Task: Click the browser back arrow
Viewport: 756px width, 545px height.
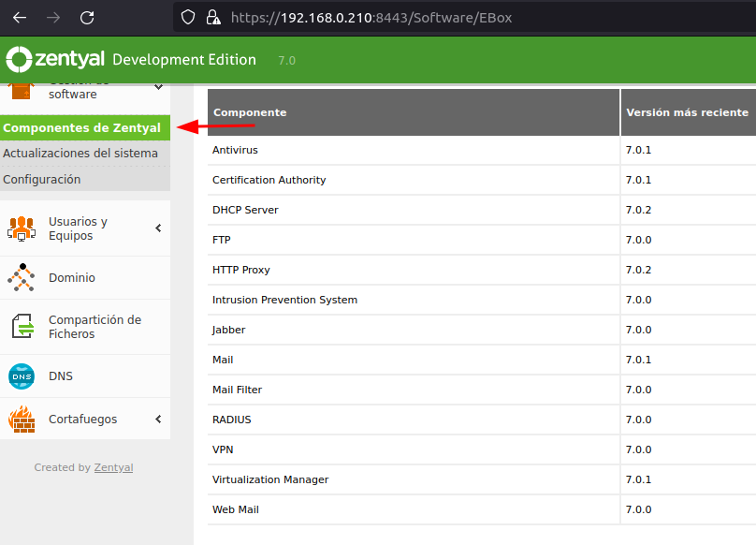Action: pyautogui.click(x=20, y=18)
